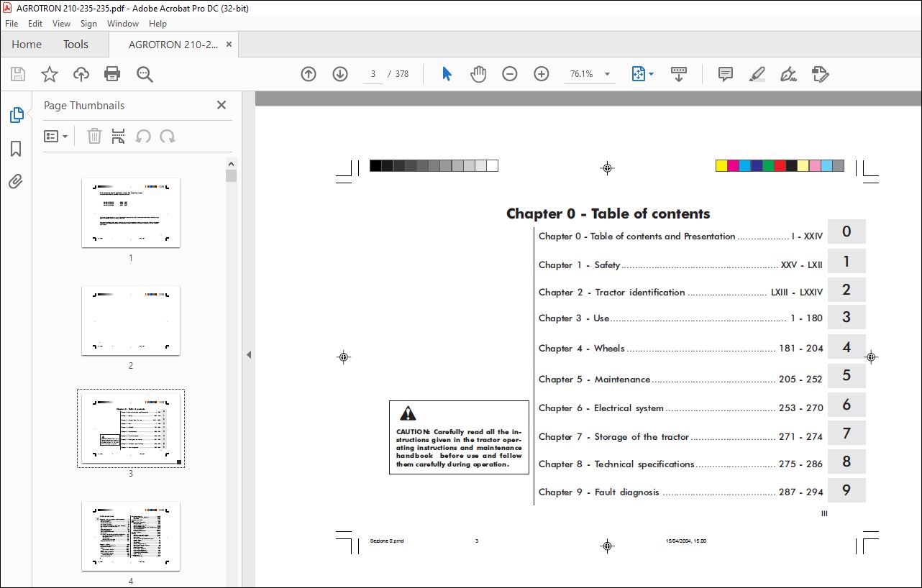Go to the next page arrow
The image size is (922, 588).
(340, 74)
